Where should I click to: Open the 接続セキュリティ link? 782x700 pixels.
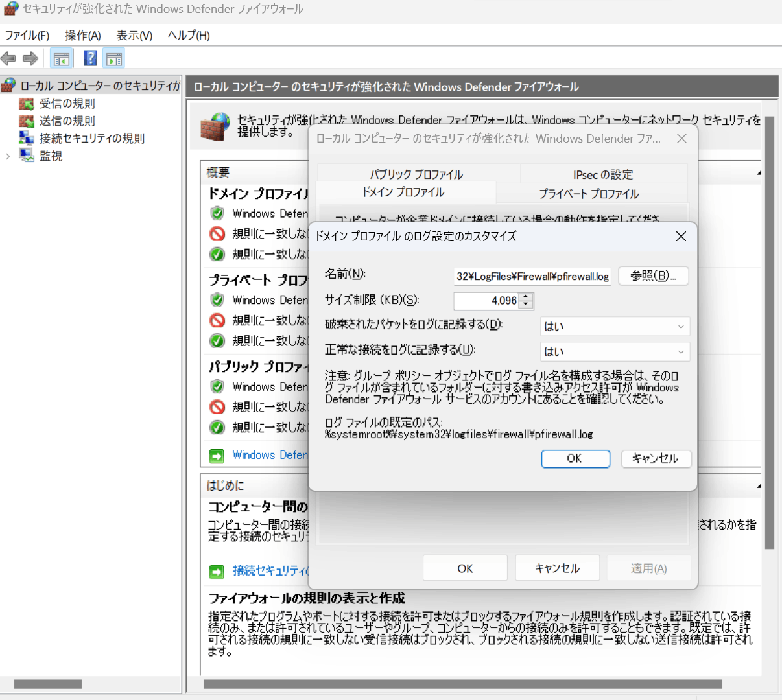click(270, 570)
